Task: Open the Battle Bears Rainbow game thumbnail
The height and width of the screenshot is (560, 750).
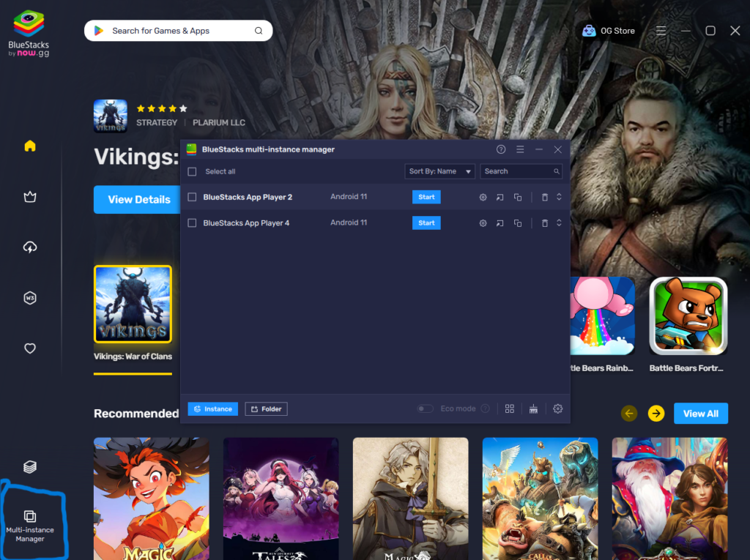Action: (603, 316)
